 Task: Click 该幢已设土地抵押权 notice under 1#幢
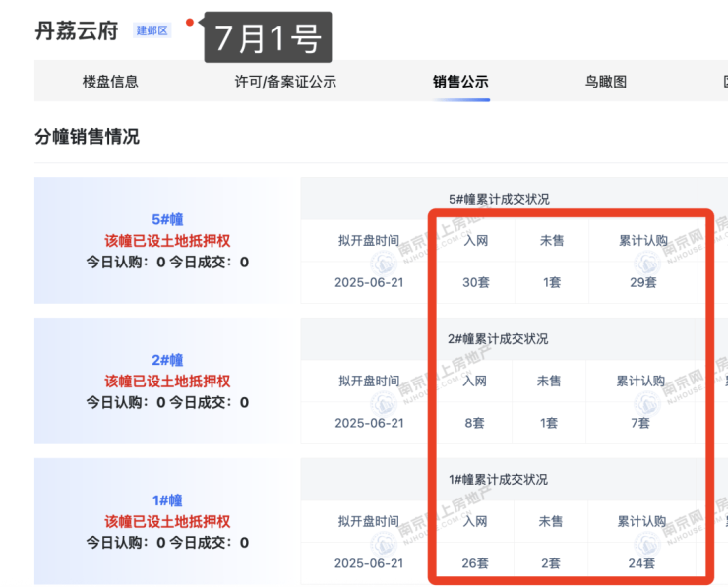[167, 521]
